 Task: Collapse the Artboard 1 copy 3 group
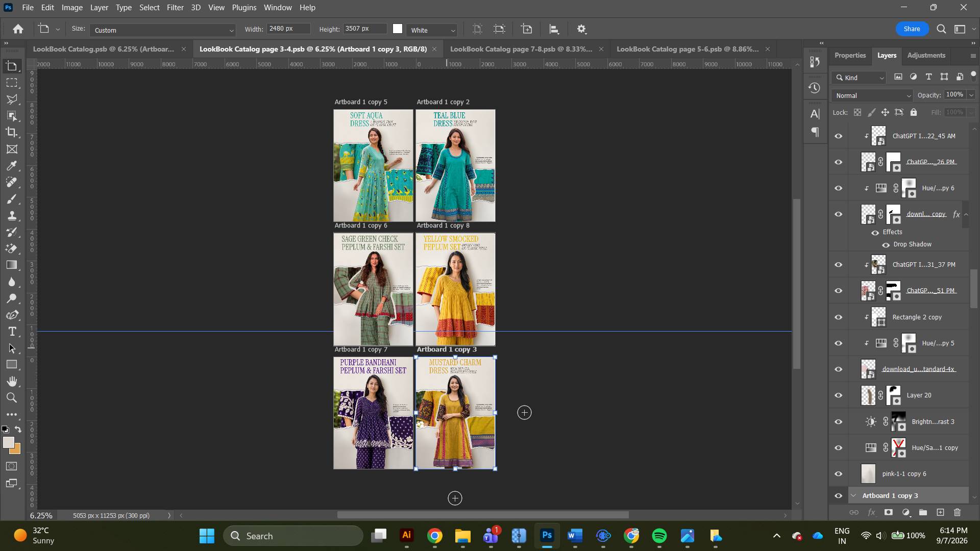click(x=853, y=496)
